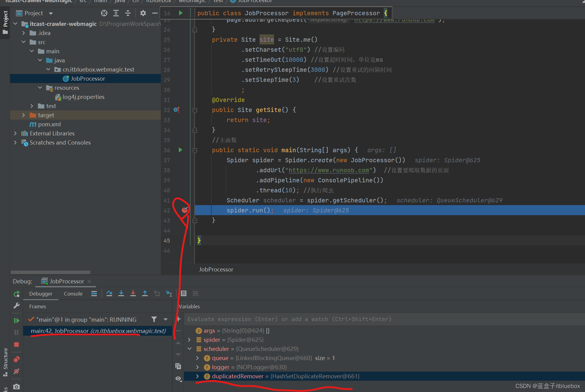Click the Evaluate Expression calculator icon
Viewport: 585px width, 392px height.
point(183,293)
